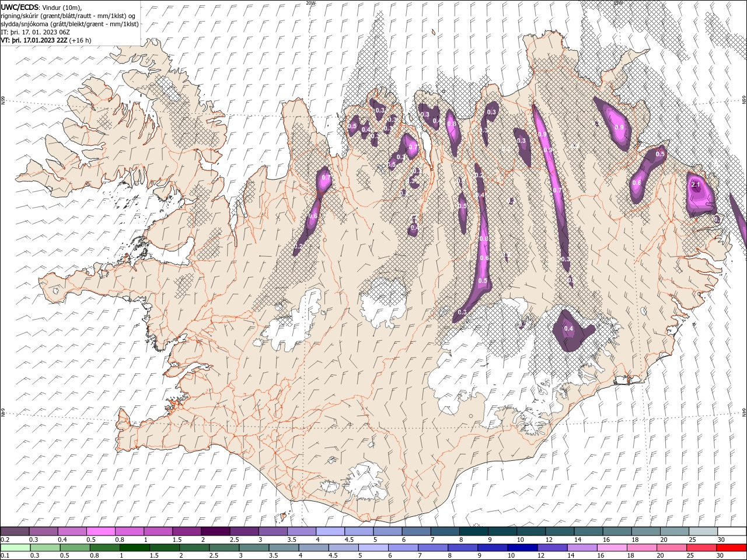Click the 2.1 snowfall value on the map

click(695, 184)
